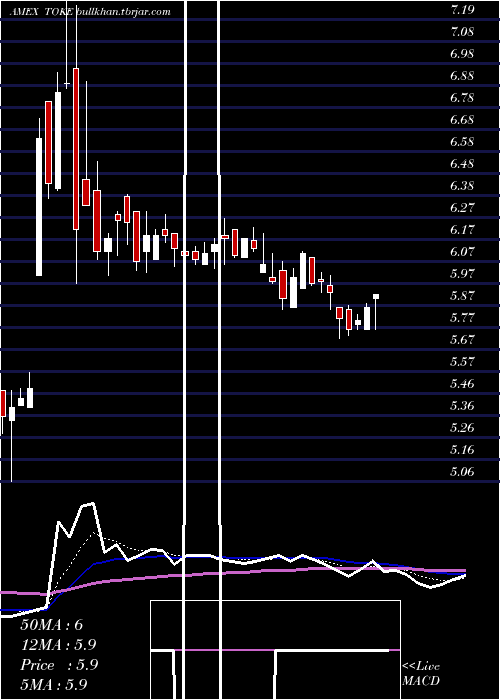Click the tallest red candlestick near 6.88
Viewport: 500px width, 700px height.
76,149
